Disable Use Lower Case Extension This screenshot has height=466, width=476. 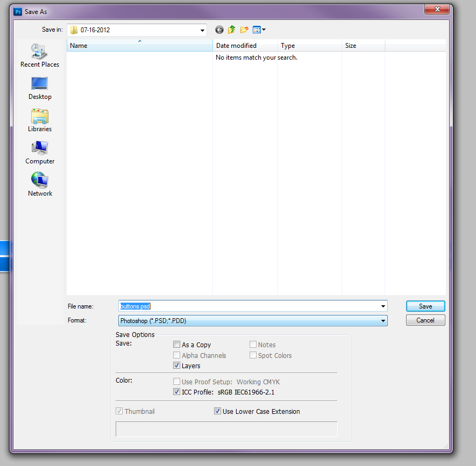(217, 411)
